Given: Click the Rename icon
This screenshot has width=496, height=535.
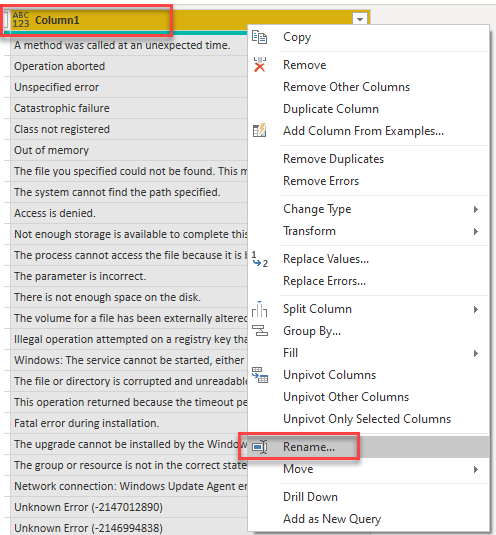Looking at the screenshot, I should tap(260, 447).
